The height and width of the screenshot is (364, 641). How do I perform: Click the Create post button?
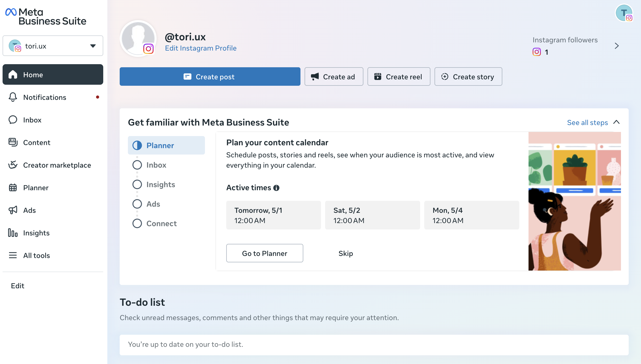210,77
